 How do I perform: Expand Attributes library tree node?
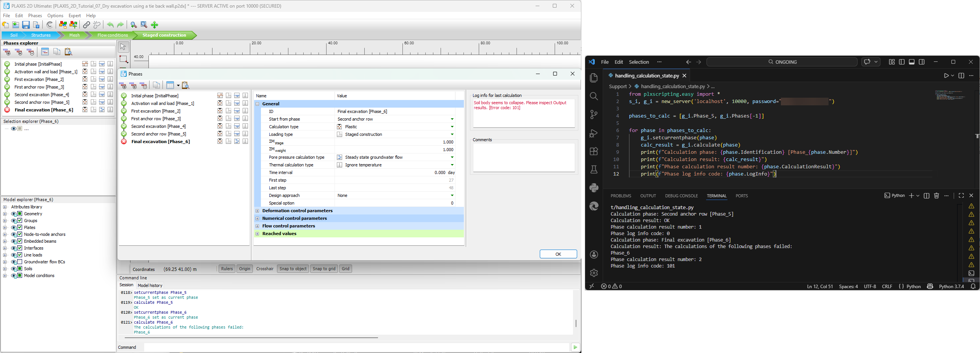pyautogui.click(x=5, y=207)
